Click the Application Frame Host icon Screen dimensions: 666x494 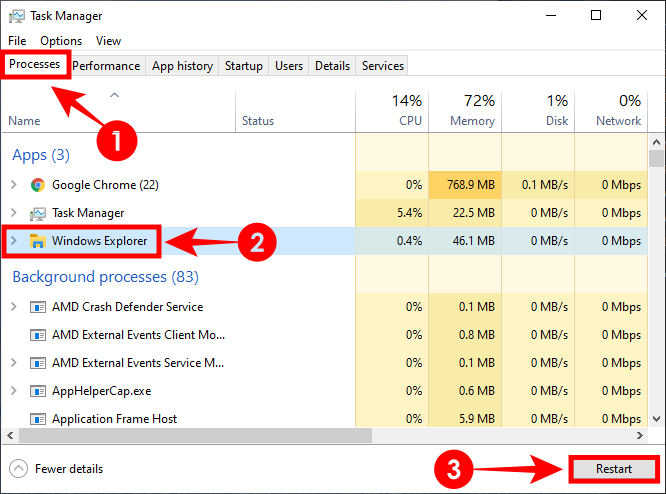(38, 419)
